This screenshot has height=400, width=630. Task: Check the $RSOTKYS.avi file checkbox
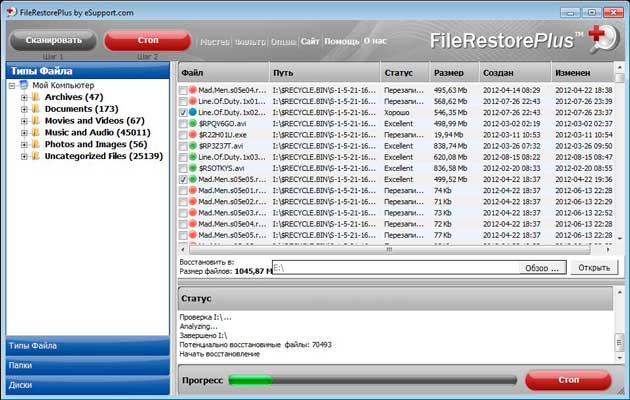click(x=183, y=168)
